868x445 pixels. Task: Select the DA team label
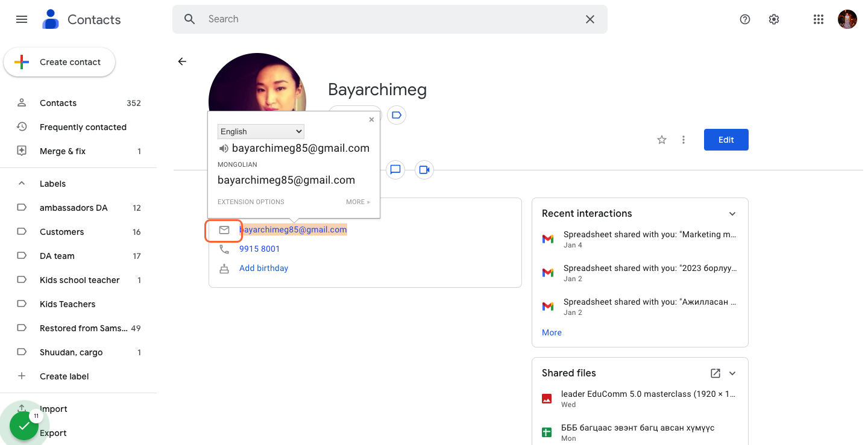pos(78,256)
